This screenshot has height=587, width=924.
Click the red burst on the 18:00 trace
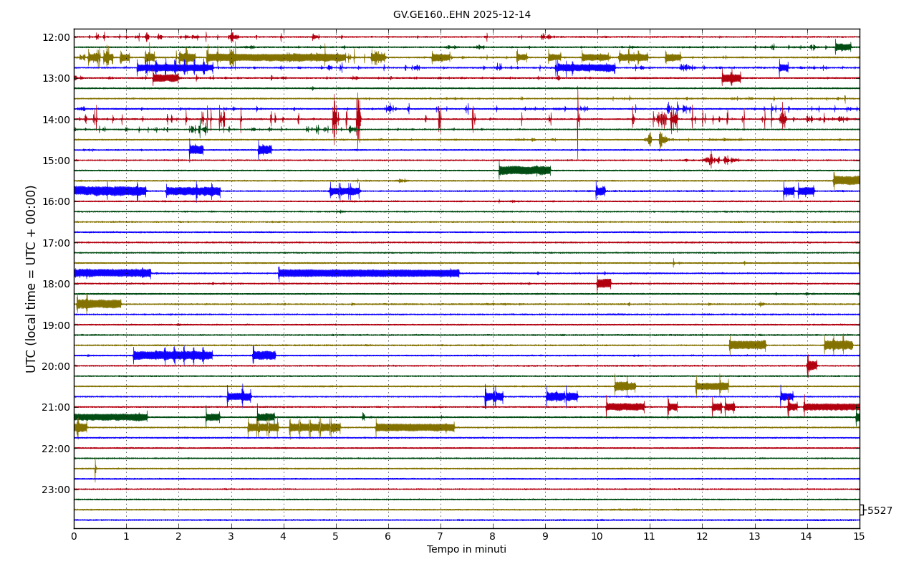point(604,283)
